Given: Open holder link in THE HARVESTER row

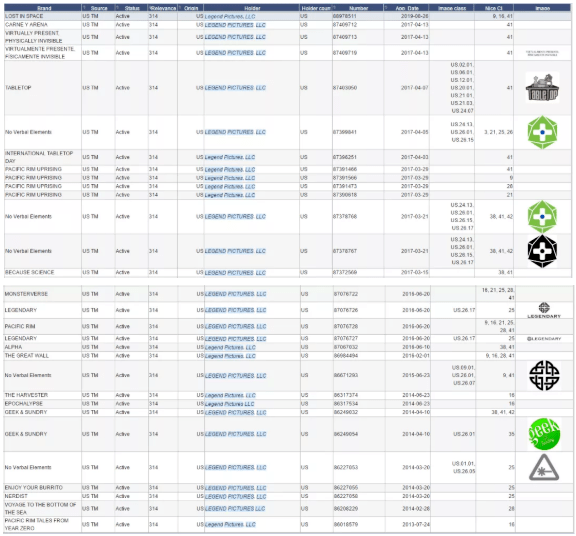Looking at the screenshot, I should coord(230,395).
